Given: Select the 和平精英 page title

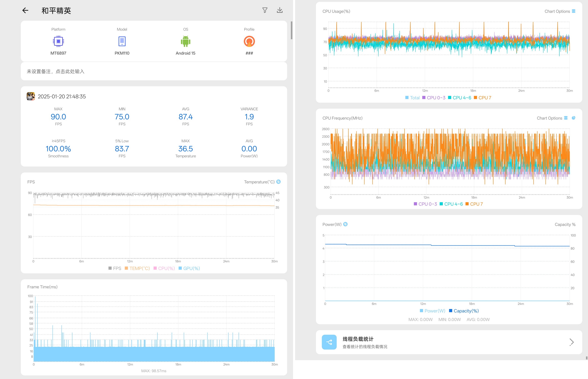Looking at the screenshot, I should coord(56,11).
